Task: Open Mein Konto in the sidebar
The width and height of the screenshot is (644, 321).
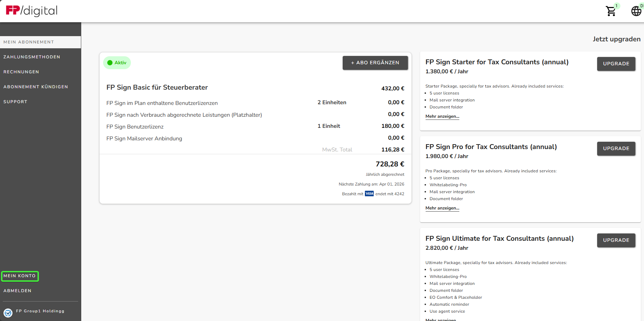Action: (20, 276)
